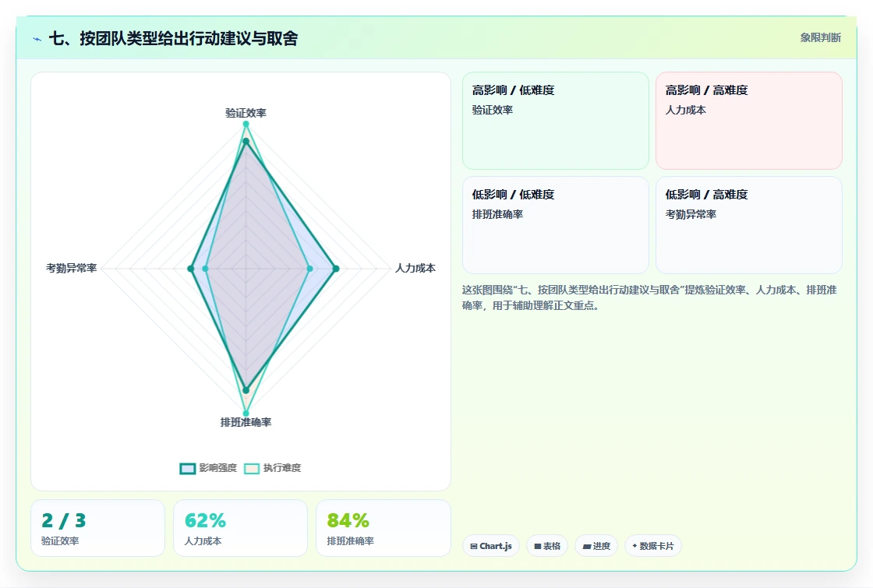The image size is (873, 588).
Task: Open the 低影响 / 高难度 quadrant card
Action: pyautogui.click(x=749, y=225)
